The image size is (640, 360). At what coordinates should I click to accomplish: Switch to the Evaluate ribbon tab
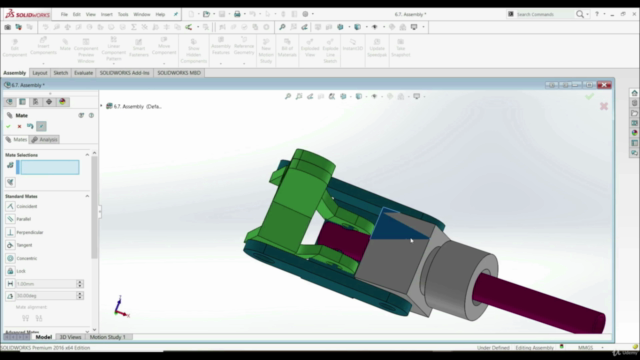pyautogui.click(x=83, y=73)
